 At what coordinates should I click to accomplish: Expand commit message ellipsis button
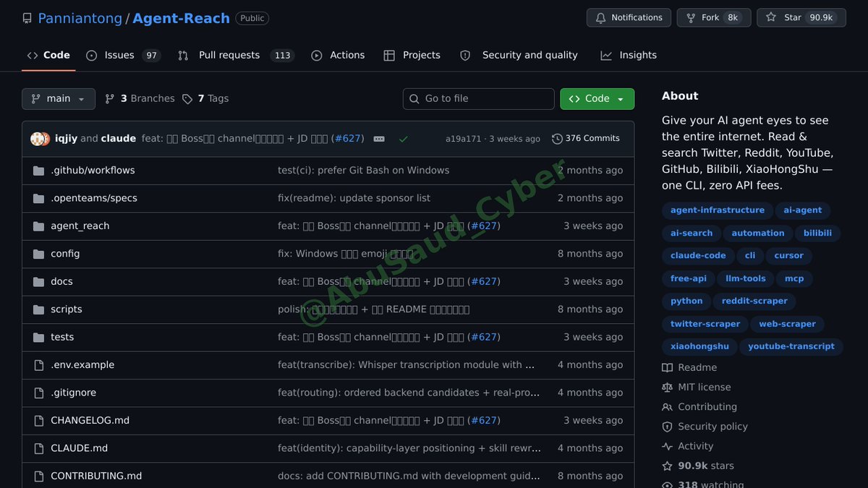[x=379, y=139]
